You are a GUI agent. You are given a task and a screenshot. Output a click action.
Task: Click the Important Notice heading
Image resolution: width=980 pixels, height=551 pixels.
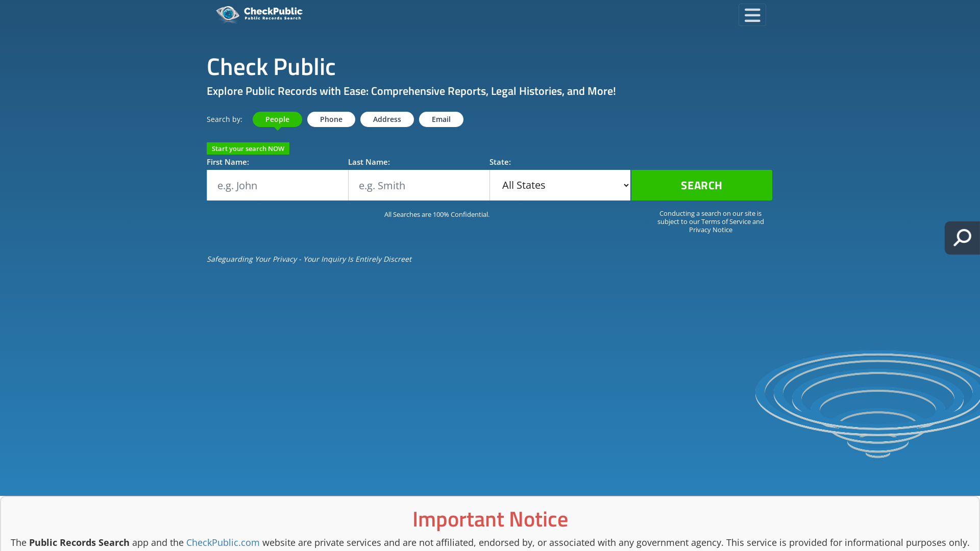(490, 519)
